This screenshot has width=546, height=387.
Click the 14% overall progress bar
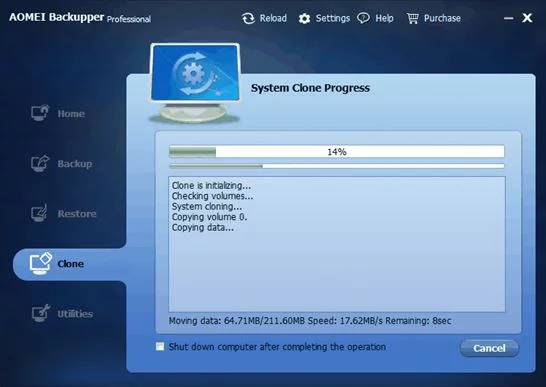[337, 152]
